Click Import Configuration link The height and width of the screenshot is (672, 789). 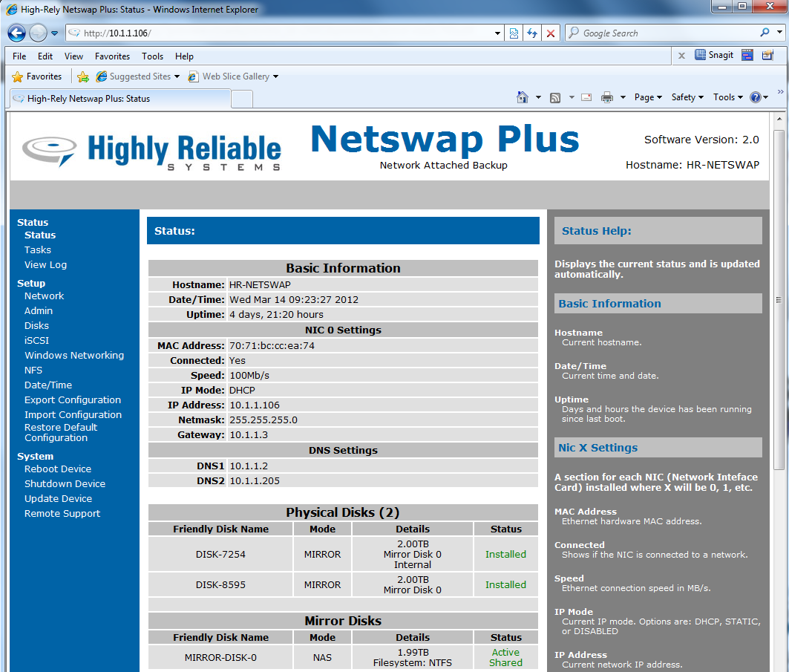[73, 415]
